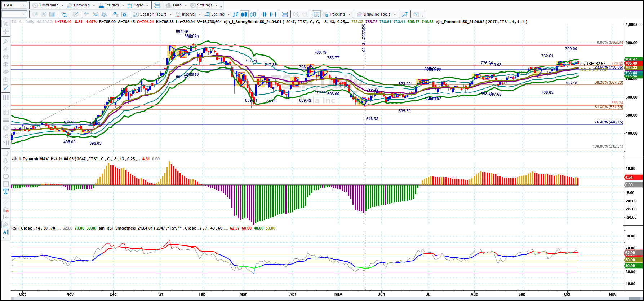
Task: Open the Studies menu
Action: coord(108,5)
